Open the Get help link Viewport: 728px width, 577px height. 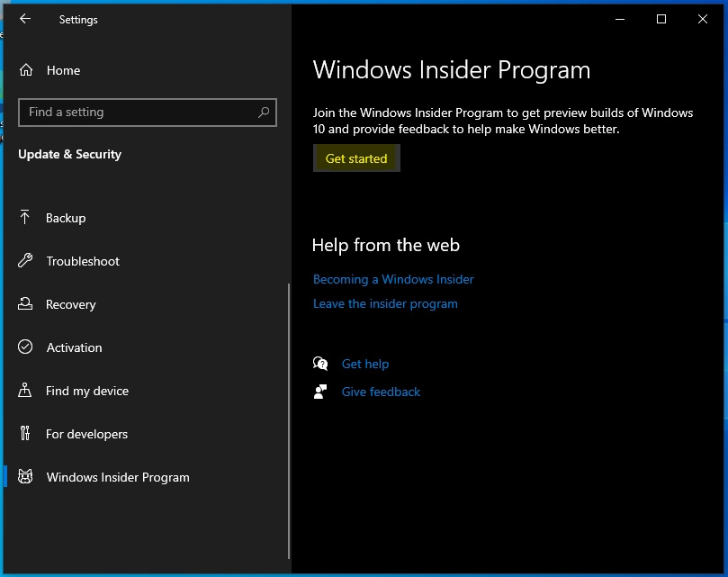pyautogui.click(x=365, y=364)
